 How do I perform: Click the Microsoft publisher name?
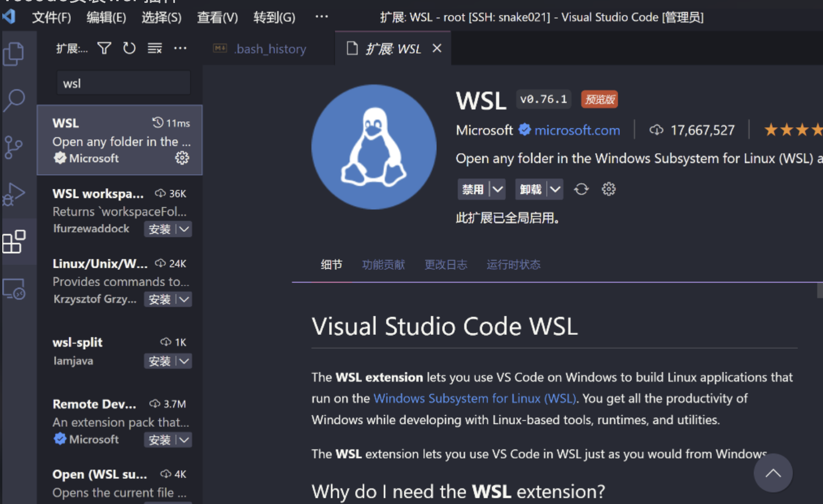[484, 130]
